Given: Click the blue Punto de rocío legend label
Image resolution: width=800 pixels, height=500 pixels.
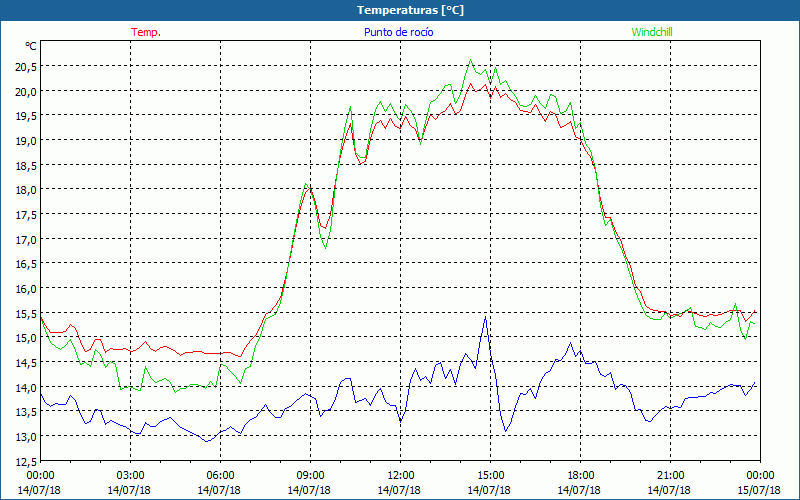Looking at the screenshot, I should (399, 32).
